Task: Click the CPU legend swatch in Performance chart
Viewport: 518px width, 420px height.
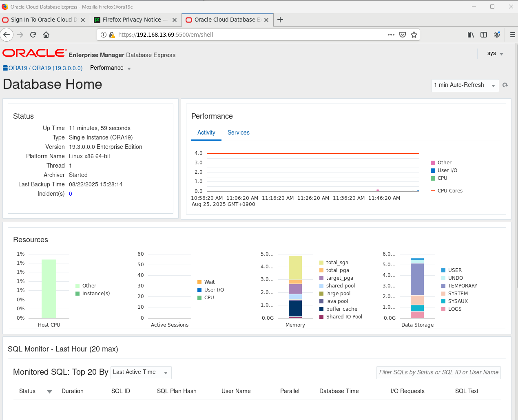Action: 433,178
